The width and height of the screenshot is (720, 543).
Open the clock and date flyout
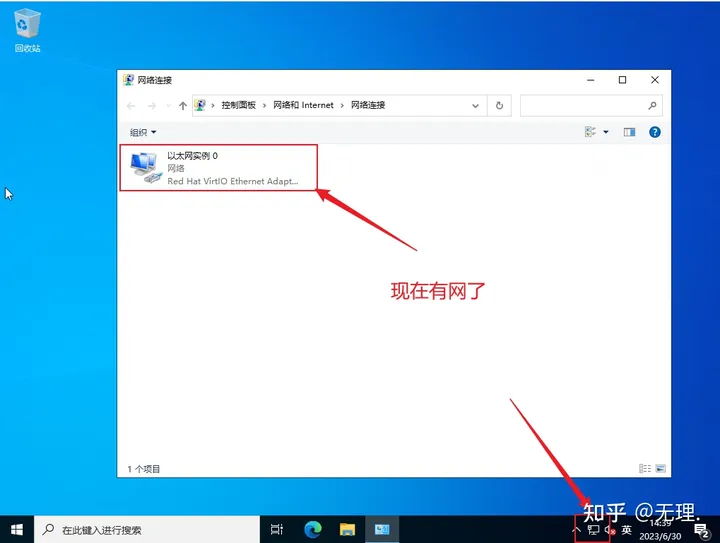pyautogui.click(x=660, y=530)
